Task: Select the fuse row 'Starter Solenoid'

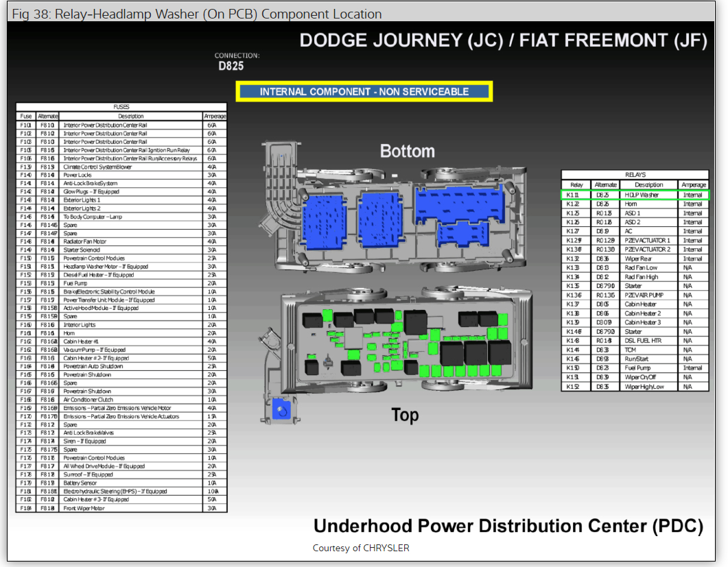Action: (121, 250)
